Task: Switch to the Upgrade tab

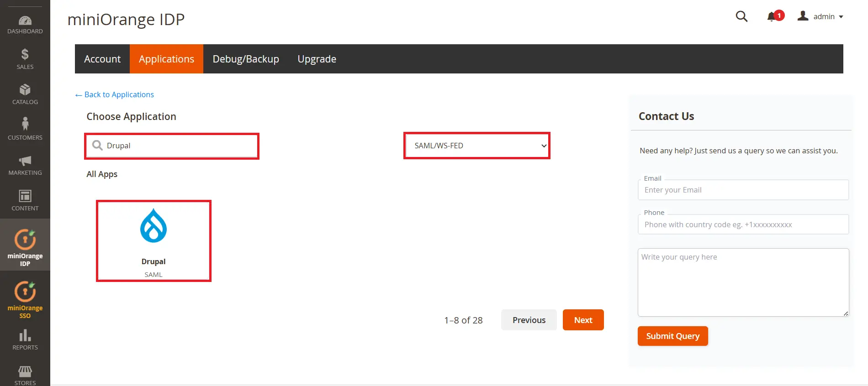Action: pyautogui.click(x=317, y=59)
